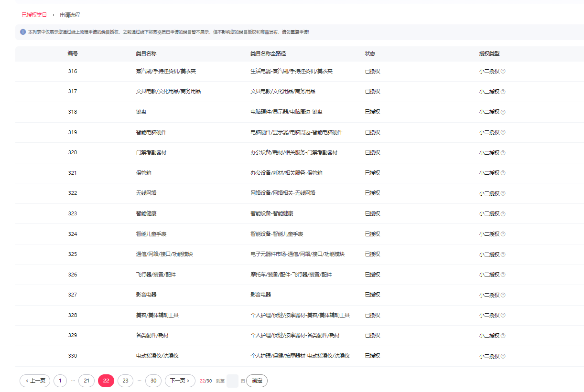Click help icon beside 小二授权 in row 326
The image size is (584, 392).
(x=503, y=275)
